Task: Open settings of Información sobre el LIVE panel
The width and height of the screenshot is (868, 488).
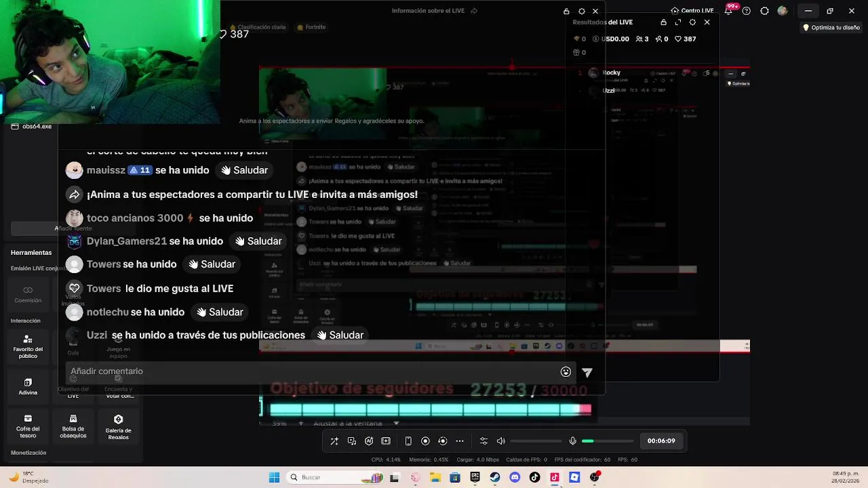Action: (x=581, y=12)
